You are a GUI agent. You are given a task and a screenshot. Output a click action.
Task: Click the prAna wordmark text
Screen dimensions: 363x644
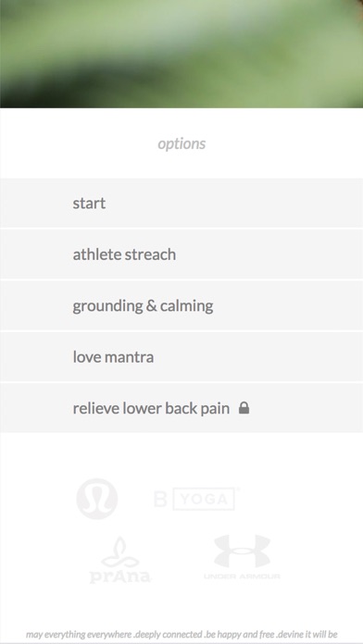tap(120, 576)
